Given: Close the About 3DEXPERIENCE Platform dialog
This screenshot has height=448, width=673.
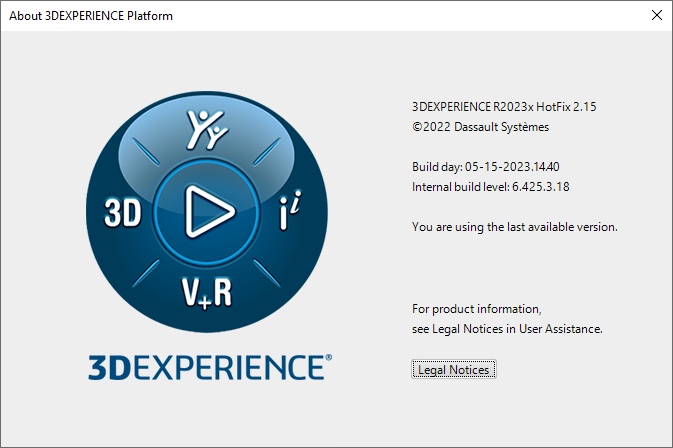Looking at the screenshot, I should 655,15.
